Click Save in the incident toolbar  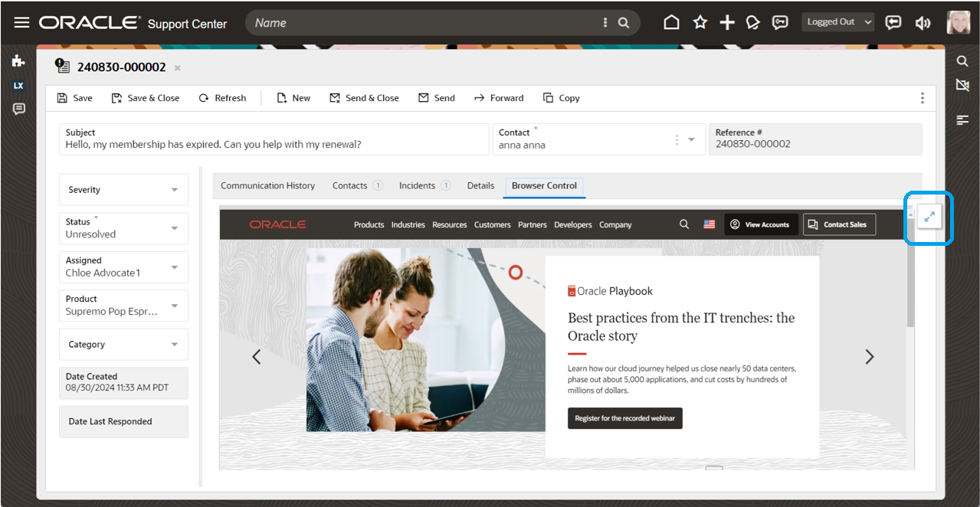coord(74,98)
